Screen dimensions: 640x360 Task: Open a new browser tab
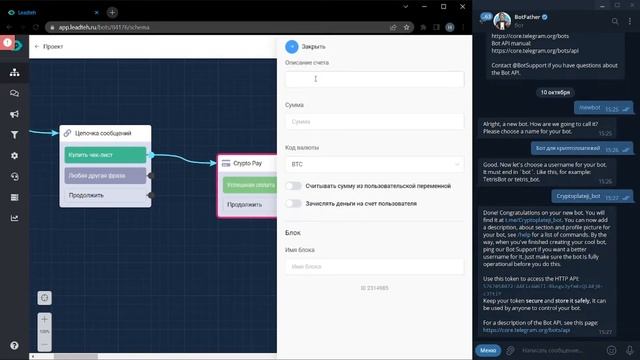tap(112, 13)
